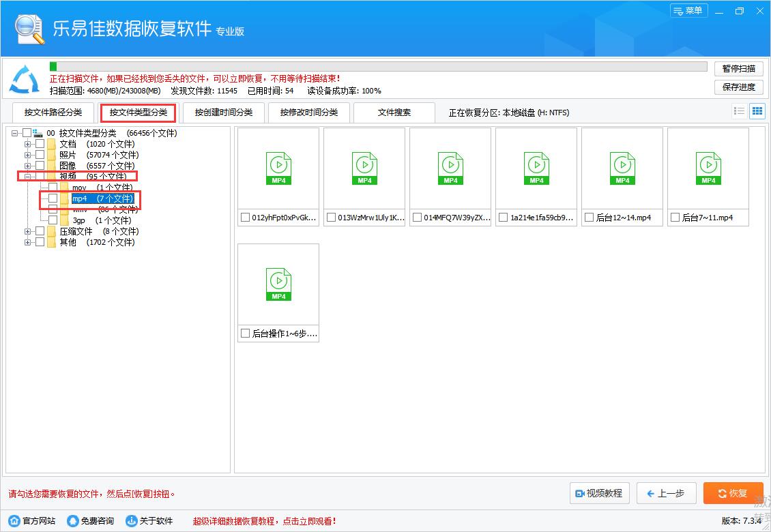Select the 3gp (1个文件) tree row
The width and height of the screenshot is (771, 532).
tap(102, 220)
